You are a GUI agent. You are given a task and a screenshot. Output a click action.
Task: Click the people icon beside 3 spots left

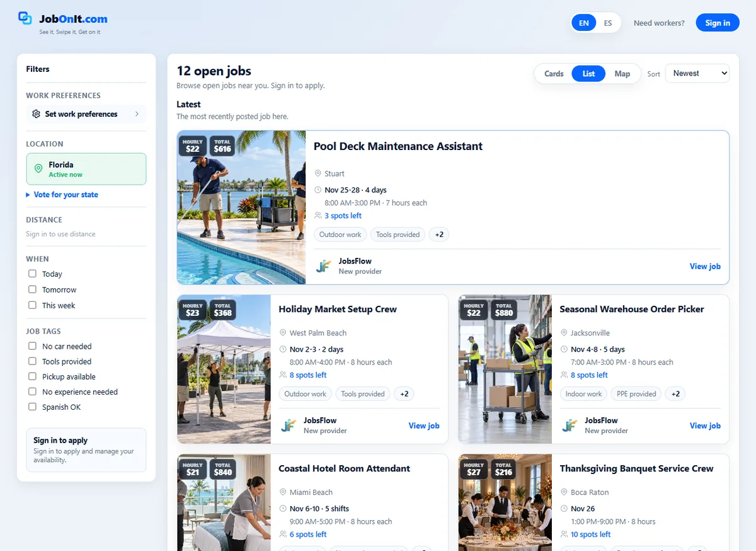(318, 216)
